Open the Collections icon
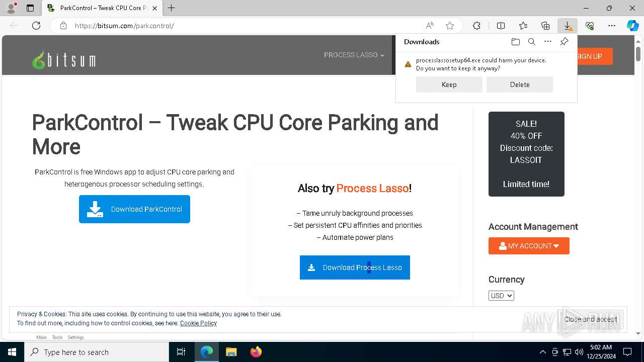This screenshot has height=362, width=644. click(x=545, y=26)
